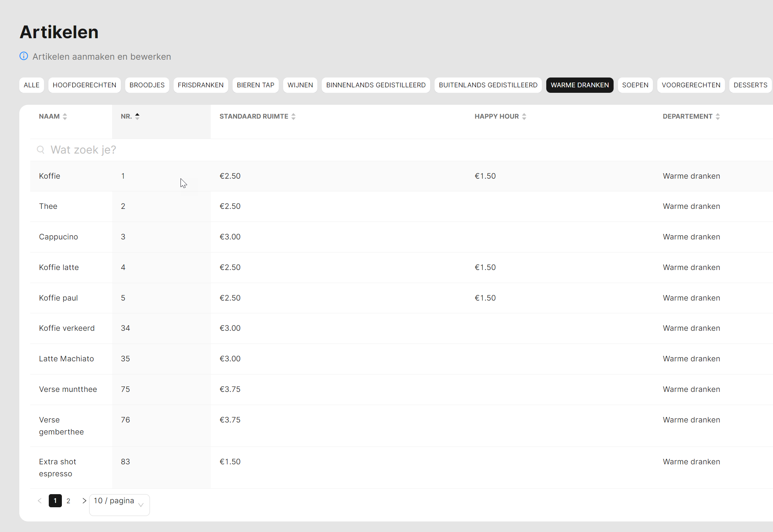Select the Verse muntthee row
The width and height of the screenshot is (773, 532).
(x=68, y=389)
